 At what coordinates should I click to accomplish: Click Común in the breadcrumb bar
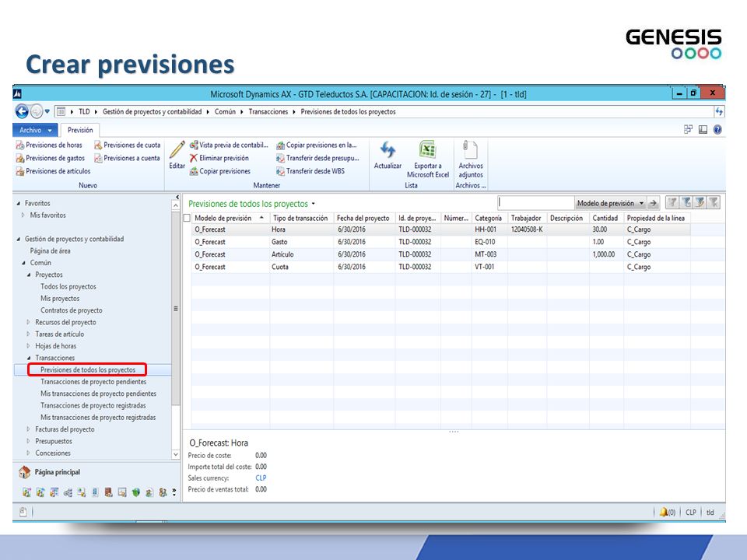coord(225,112)
